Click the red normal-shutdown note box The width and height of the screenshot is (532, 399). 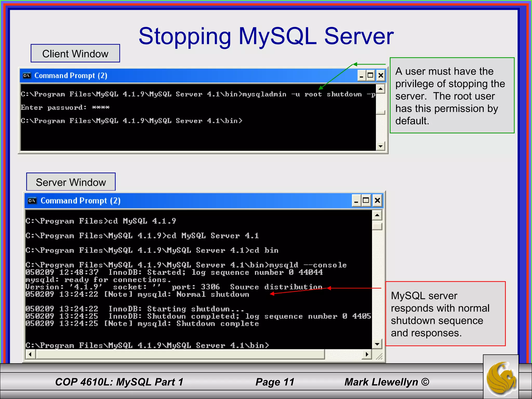tap(445, 314)
